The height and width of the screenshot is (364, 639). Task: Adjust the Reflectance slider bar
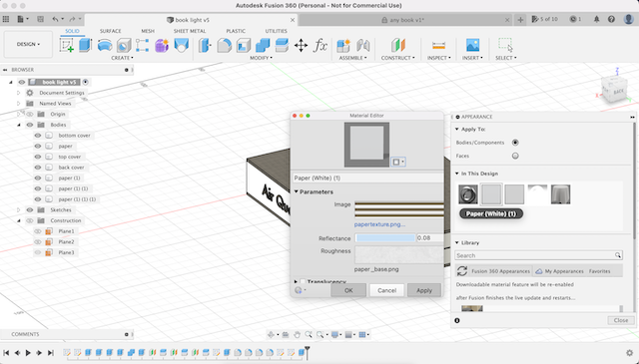click(x=385, y=237)
